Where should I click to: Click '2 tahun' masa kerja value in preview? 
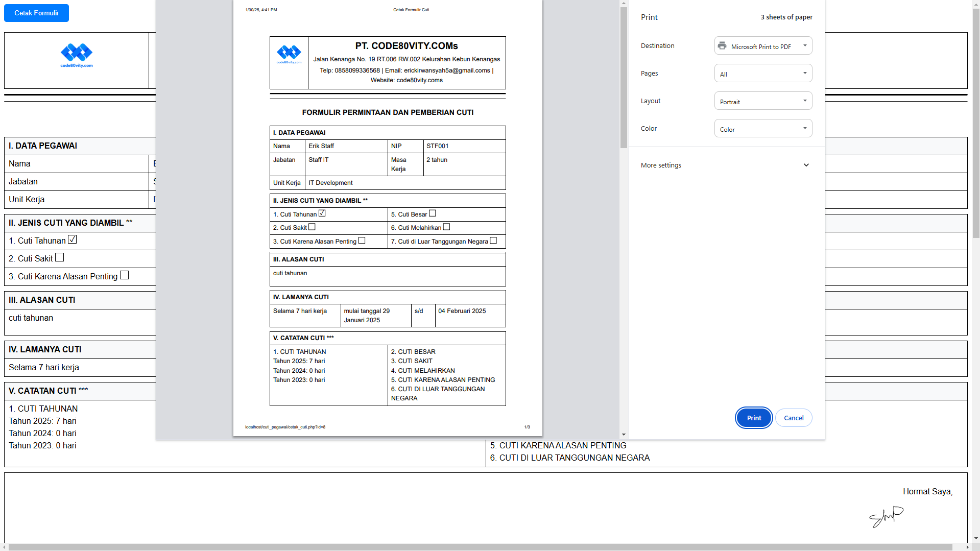click(x=437, y=160)
